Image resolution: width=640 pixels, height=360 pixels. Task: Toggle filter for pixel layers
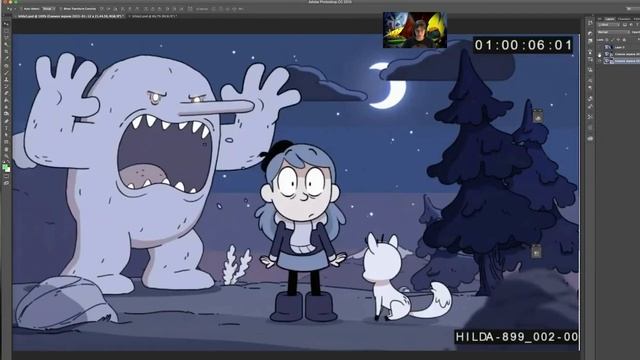624,24
